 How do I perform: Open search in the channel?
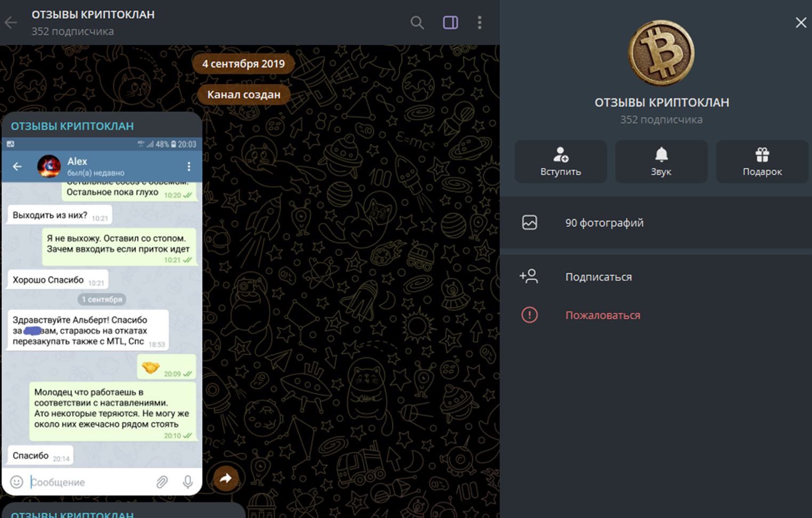click(417, 22)
